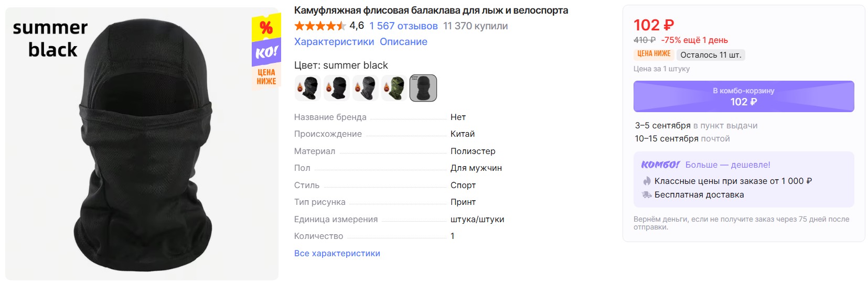Open the 1 567 отзывов reviews link

tap(403, 26)
